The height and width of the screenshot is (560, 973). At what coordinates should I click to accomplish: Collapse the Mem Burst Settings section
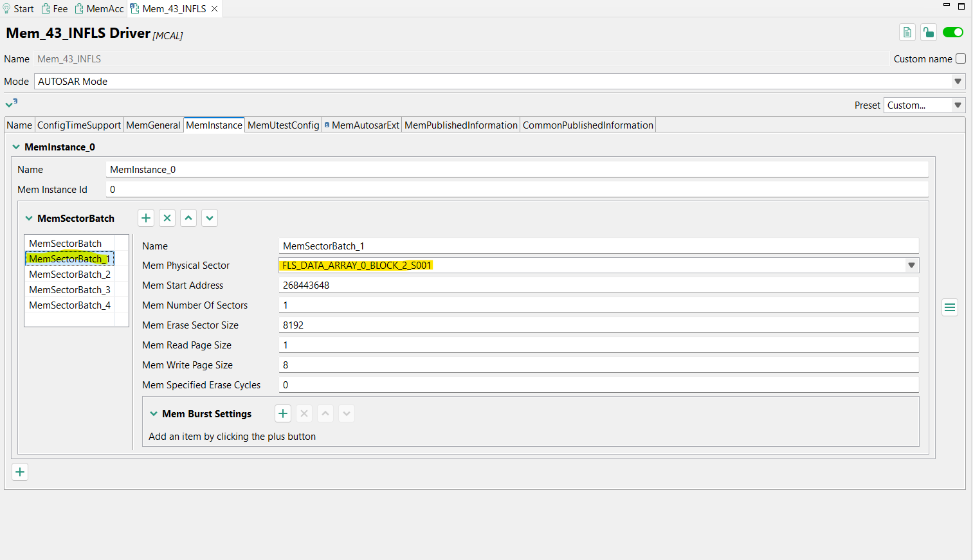point(154,414)
